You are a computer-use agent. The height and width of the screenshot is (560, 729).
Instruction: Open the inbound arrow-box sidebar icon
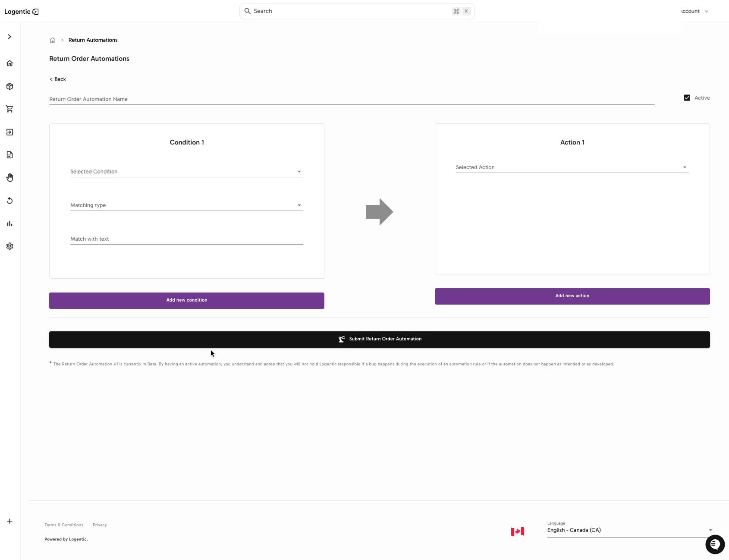(x=9, y=132)
